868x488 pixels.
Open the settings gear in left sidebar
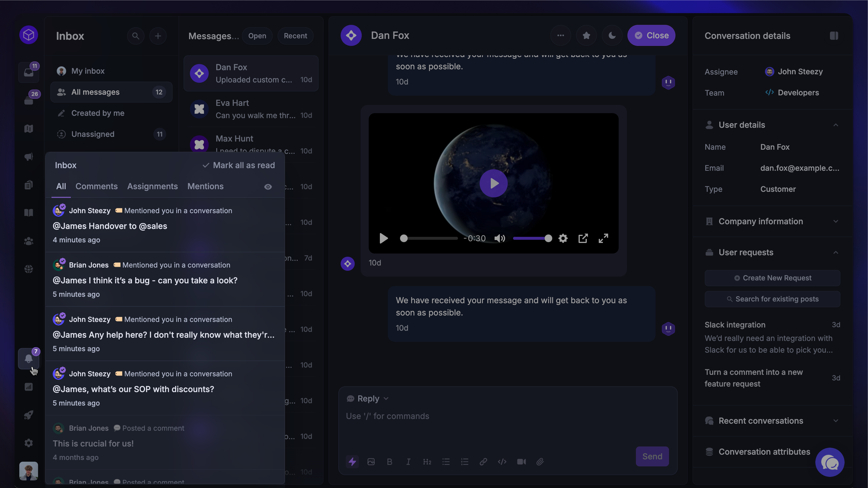[x=29, y=443]
